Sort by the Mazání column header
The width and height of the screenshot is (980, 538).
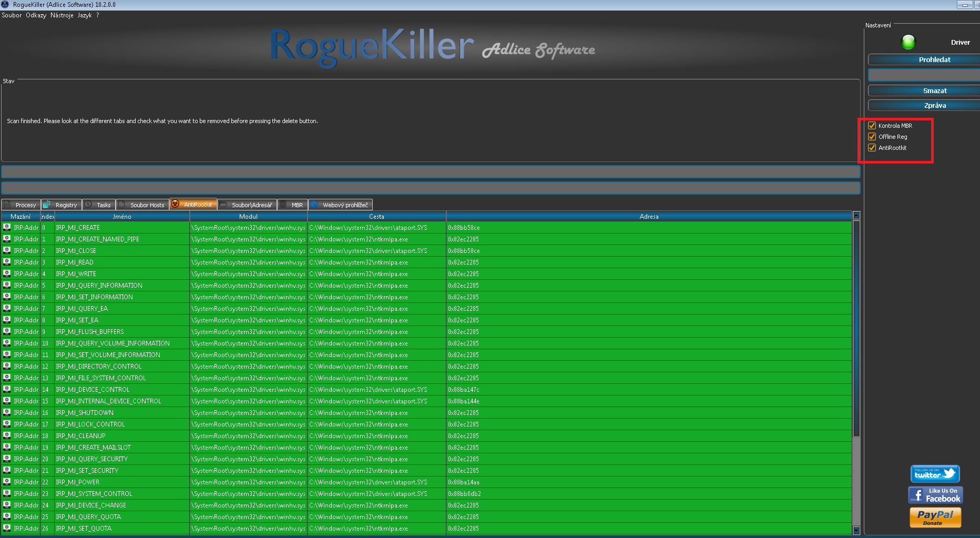21,217
